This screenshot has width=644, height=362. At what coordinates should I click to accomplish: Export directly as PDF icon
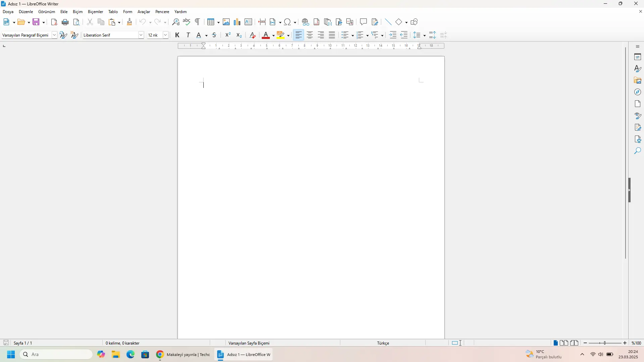pyautogui.click(x=54, y=22)
